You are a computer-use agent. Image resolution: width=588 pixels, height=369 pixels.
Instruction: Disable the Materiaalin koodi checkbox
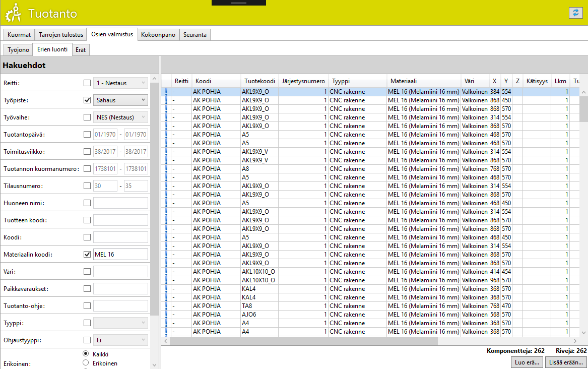point(87,254)
